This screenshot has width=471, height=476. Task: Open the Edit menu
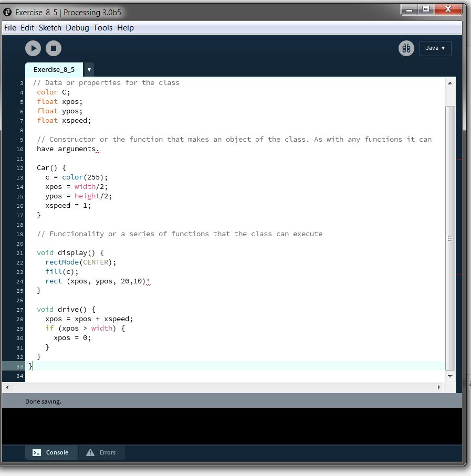pos(27,28)
